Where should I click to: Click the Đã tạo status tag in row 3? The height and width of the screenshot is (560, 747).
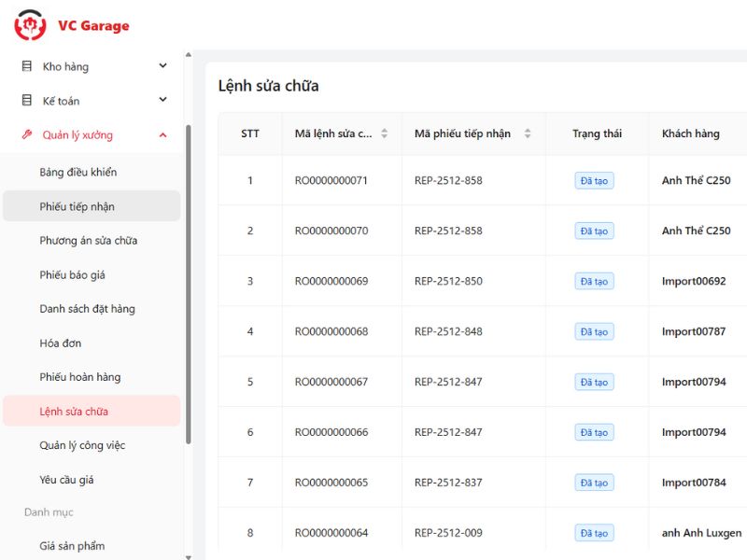point(594,281)
